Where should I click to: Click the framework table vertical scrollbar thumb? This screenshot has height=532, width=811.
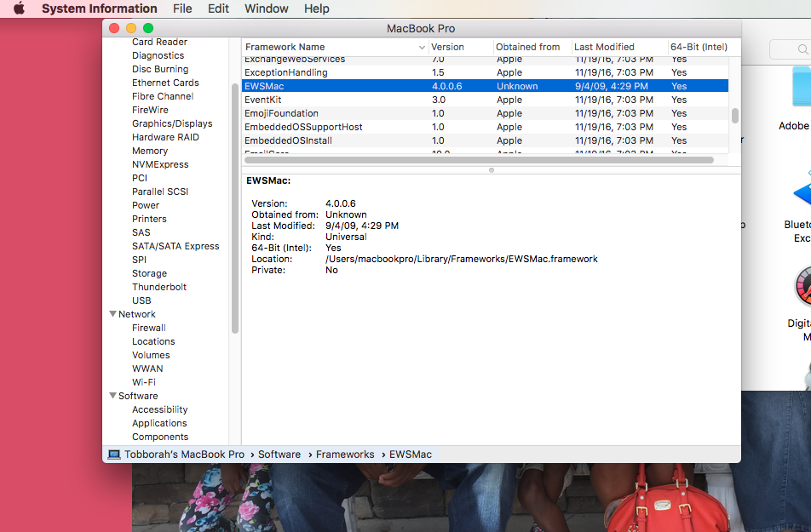[735, 115]
